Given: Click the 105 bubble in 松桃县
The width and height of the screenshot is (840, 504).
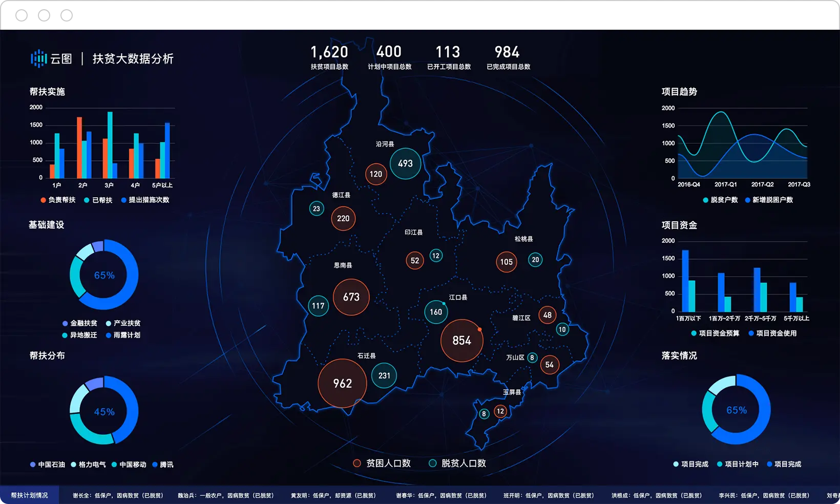Looking at the screenshot, I should [507, 262].
